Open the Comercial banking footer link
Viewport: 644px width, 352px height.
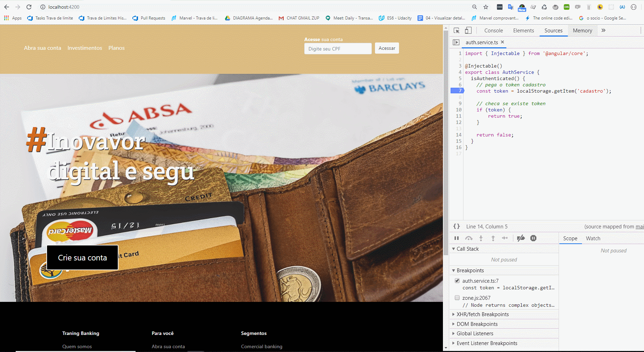click(x=262, y=346)
